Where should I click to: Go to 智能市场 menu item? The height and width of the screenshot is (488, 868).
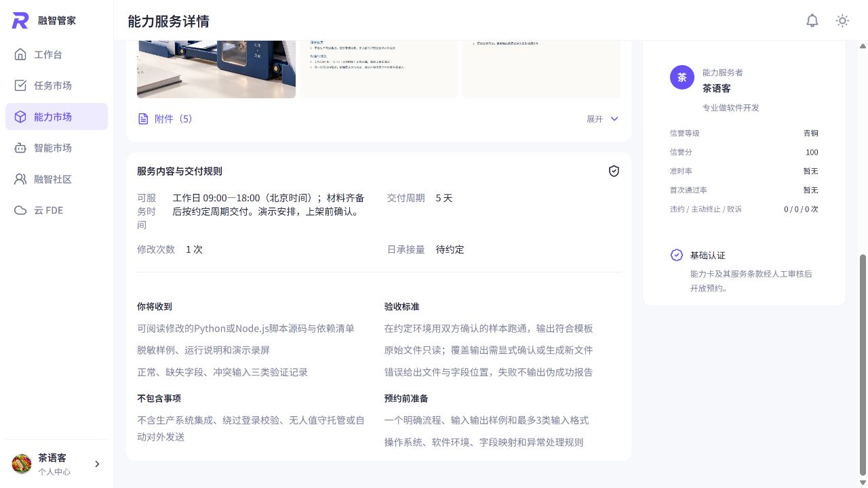pos(56,148)
